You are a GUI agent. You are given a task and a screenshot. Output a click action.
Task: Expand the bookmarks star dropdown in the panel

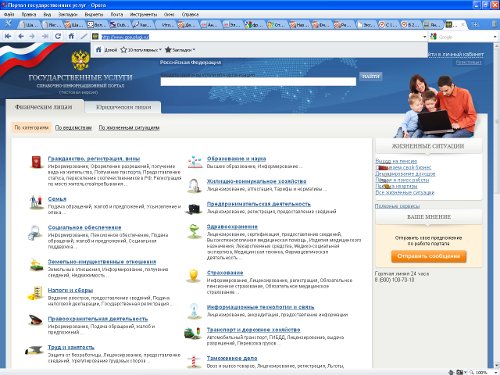pos(179,50)
